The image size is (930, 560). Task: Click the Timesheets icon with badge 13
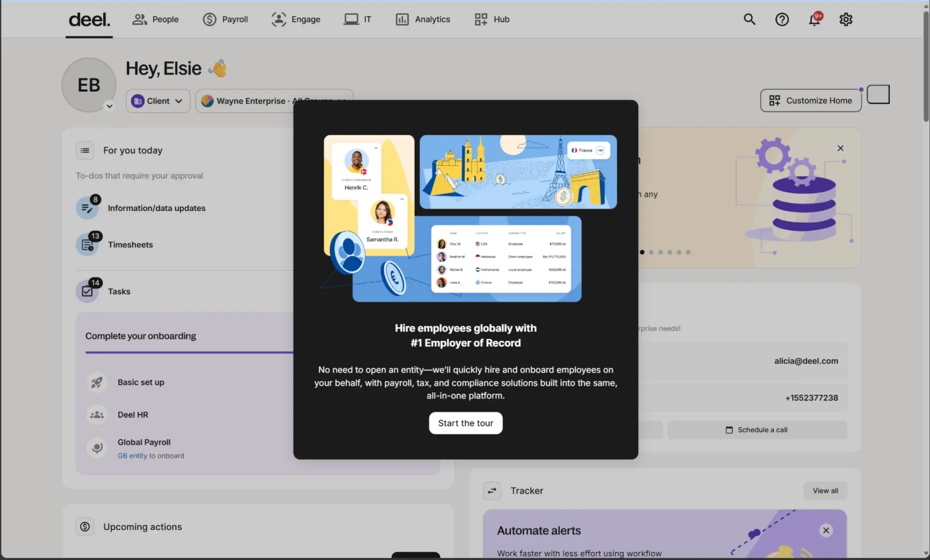coord(88,244)
